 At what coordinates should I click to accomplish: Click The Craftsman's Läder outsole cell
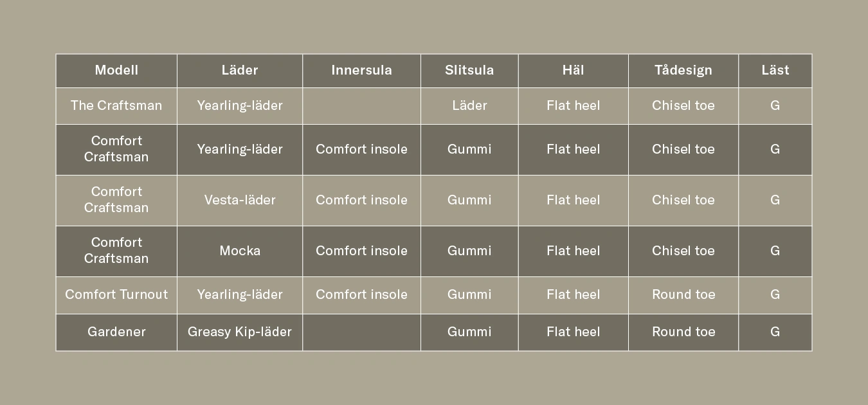coord(469,106)
